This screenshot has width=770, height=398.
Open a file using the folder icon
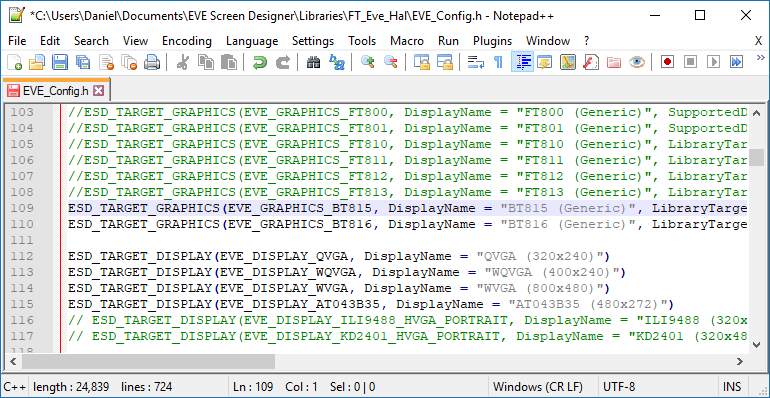pyautogui.click(x=37, y=62)
